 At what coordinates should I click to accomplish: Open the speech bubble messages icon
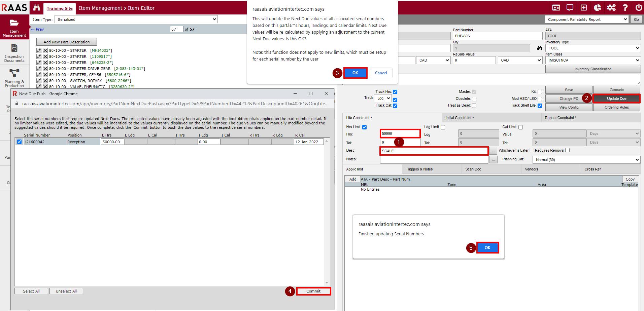(x=570, y=8)
